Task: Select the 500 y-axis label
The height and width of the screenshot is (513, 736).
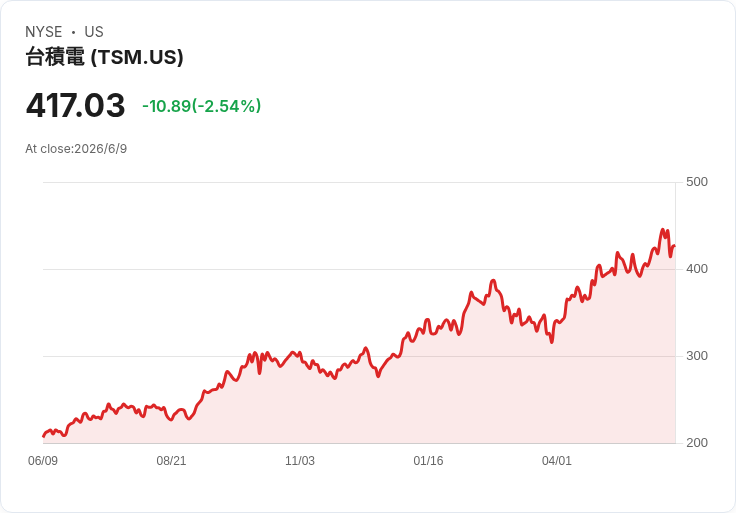Action: 697,182
